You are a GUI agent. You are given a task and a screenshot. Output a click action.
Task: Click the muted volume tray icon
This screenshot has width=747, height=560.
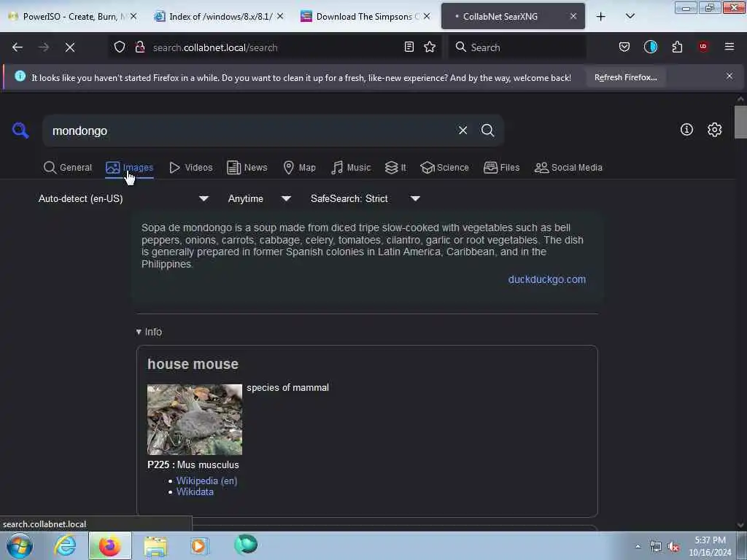pyautogui.click(x=673, y=547)
